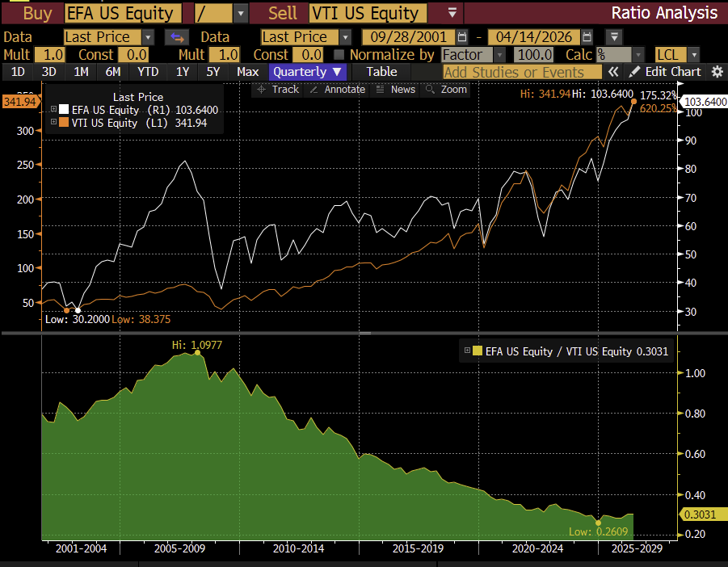This screenshot has width=728, height=567.
Task: Open the date range options dropdown
Action: pyautogui.click(x=614, y=37)
